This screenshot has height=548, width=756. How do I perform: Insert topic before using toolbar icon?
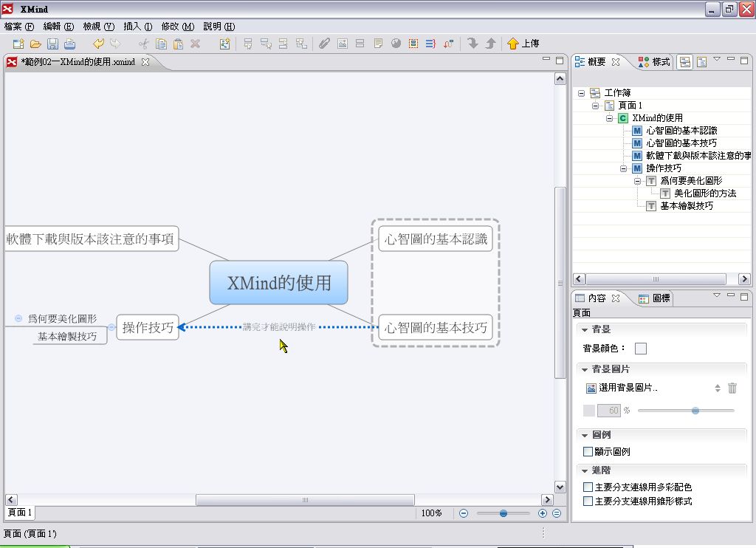pyautogui.click(x=283, y=44)
